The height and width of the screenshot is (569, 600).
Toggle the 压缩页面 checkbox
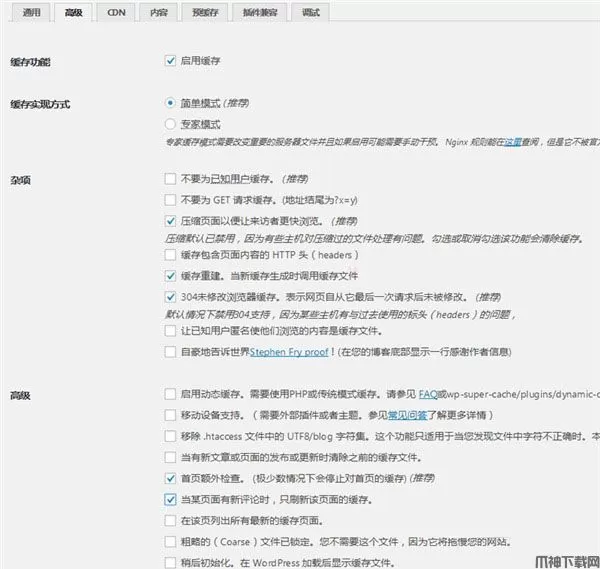(170, 221)
